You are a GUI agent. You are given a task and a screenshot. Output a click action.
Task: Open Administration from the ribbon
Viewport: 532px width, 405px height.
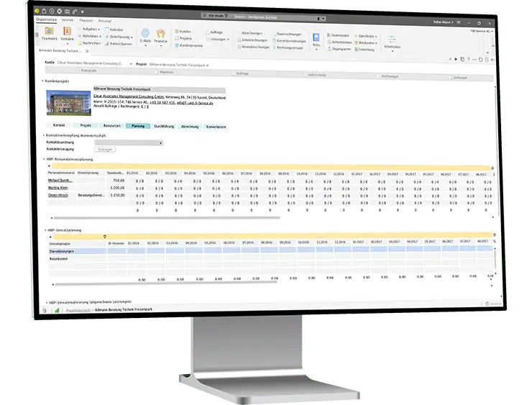[x=339, y=42]
